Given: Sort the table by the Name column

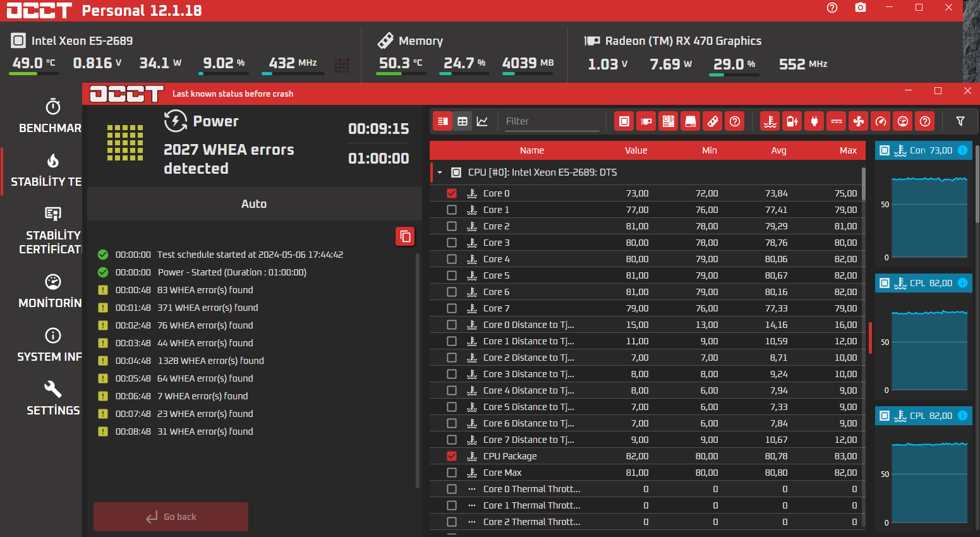Looking at the screenshot, I should pos(532,150).
